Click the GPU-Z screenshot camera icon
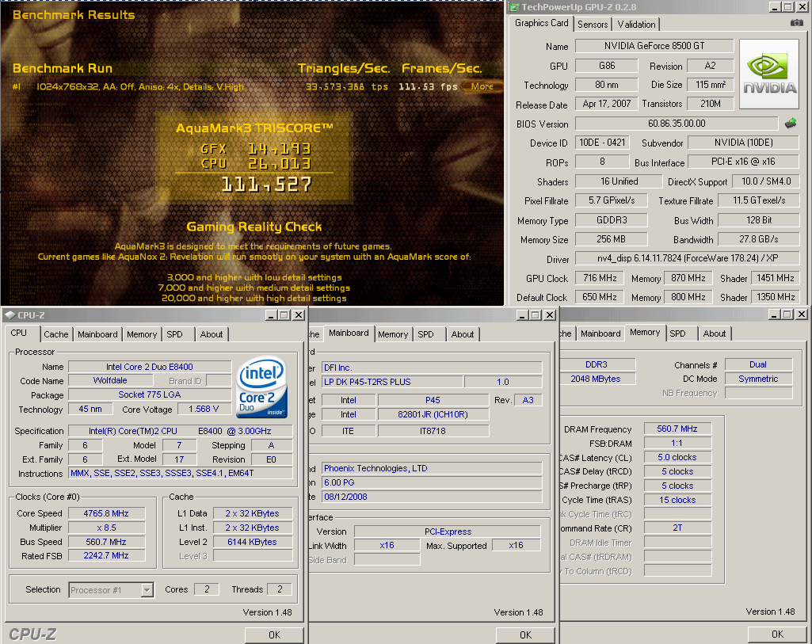 pos(796,23)
